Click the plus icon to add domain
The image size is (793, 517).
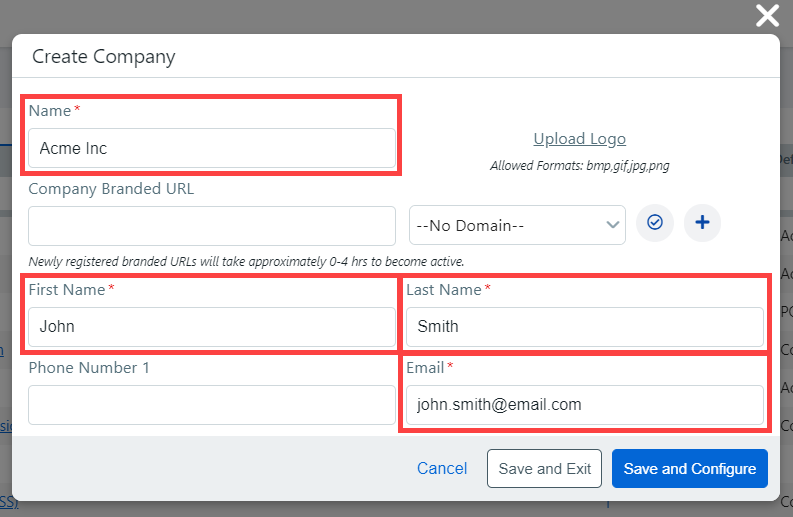click(x=702, y=224)
